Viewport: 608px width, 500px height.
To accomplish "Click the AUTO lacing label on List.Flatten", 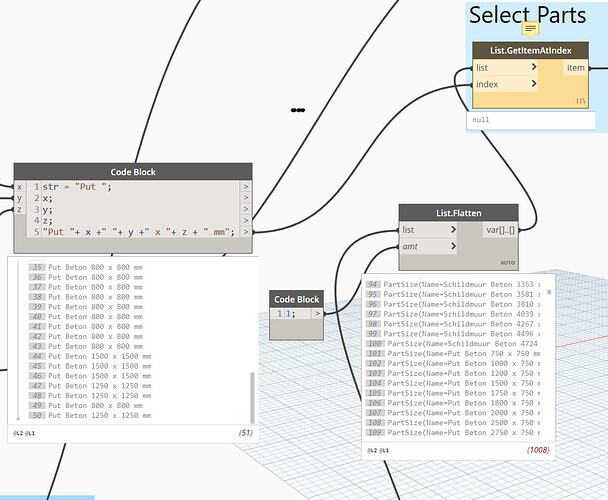I will point(508,263).
